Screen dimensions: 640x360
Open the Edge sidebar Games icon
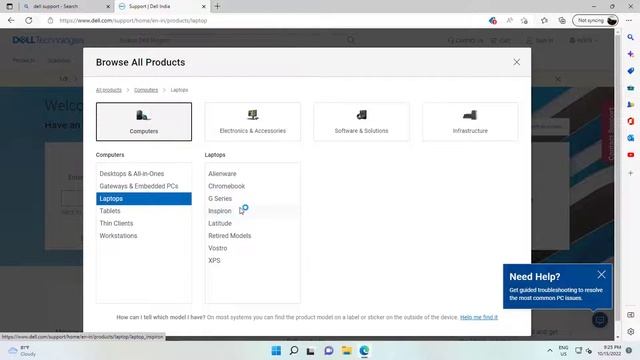[x=631, y=104]
